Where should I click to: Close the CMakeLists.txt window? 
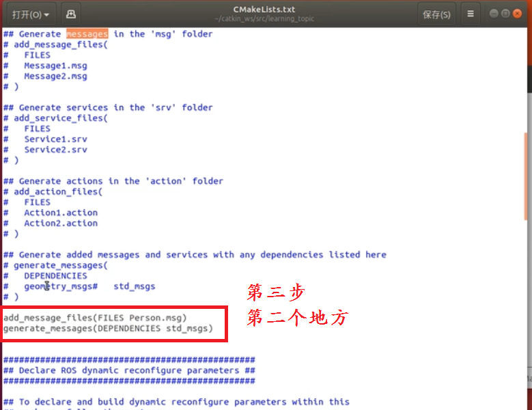click(517, 13)
